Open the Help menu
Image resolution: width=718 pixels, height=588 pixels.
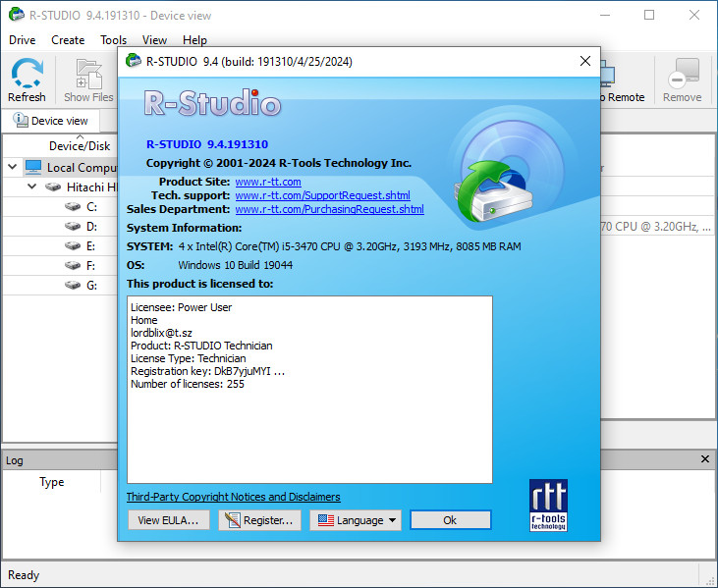pos(194,40)
